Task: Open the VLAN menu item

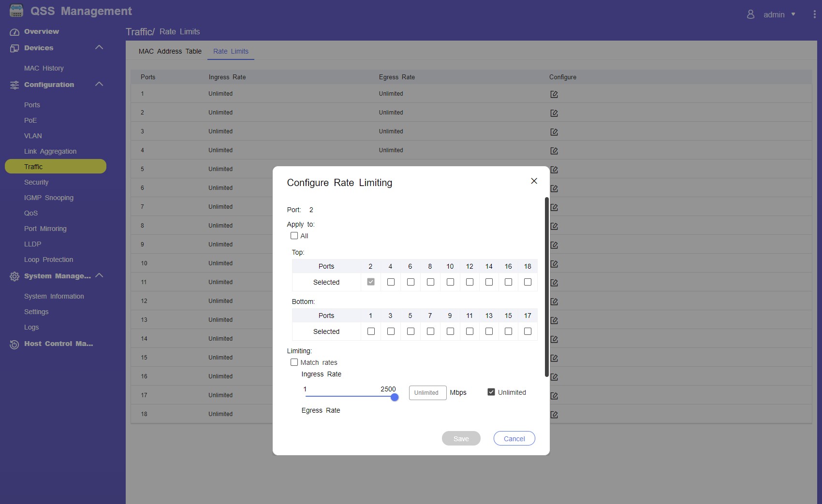Action: click(x=33, y=136)
